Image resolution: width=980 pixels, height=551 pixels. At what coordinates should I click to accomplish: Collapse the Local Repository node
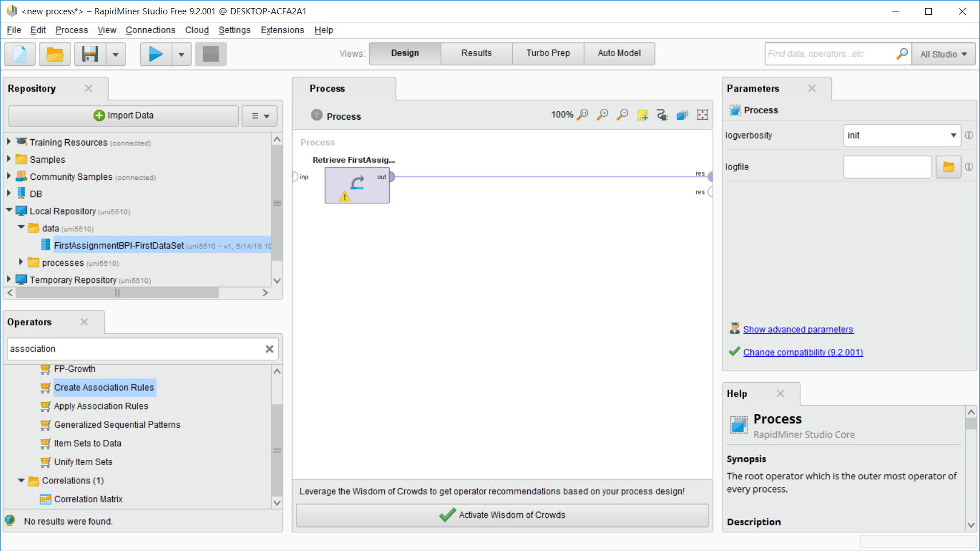click(9, 210)
